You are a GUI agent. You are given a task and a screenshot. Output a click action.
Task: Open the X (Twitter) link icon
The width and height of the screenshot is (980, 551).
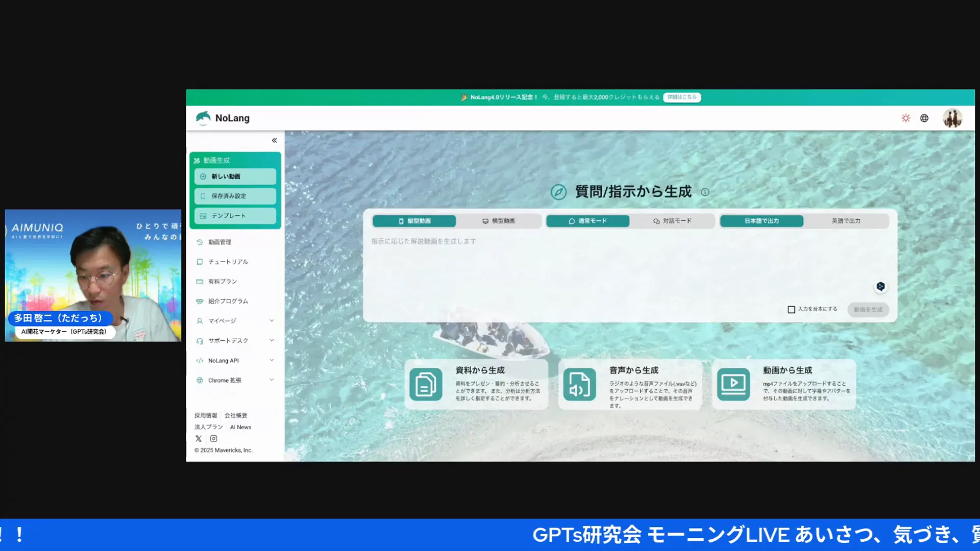click(x=199, y=439)
